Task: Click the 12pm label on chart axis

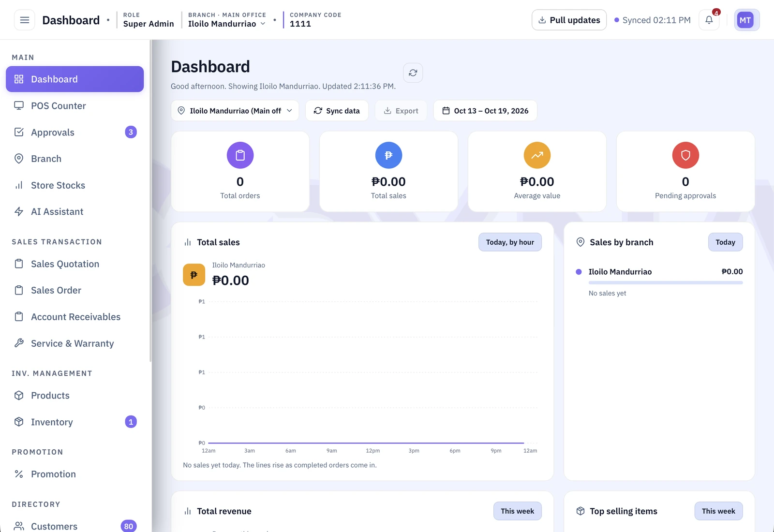Action: coord(372,451)
